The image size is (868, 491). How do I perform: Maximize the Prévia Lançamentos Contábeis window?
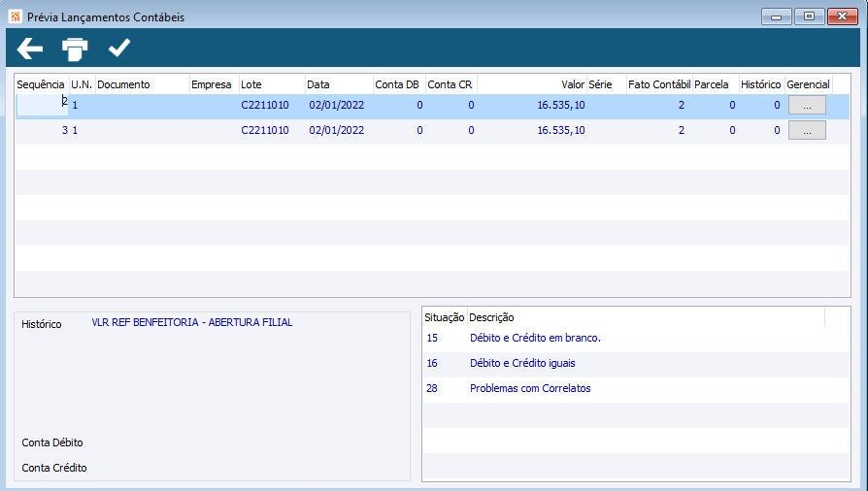click(809, 16)
